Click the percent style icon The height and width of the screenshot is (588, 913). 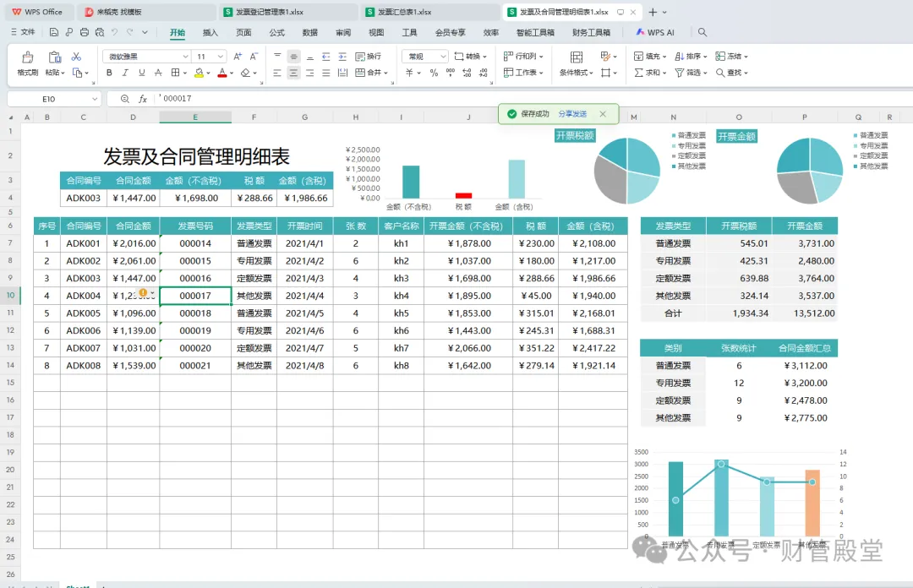(x=434, y=73)
